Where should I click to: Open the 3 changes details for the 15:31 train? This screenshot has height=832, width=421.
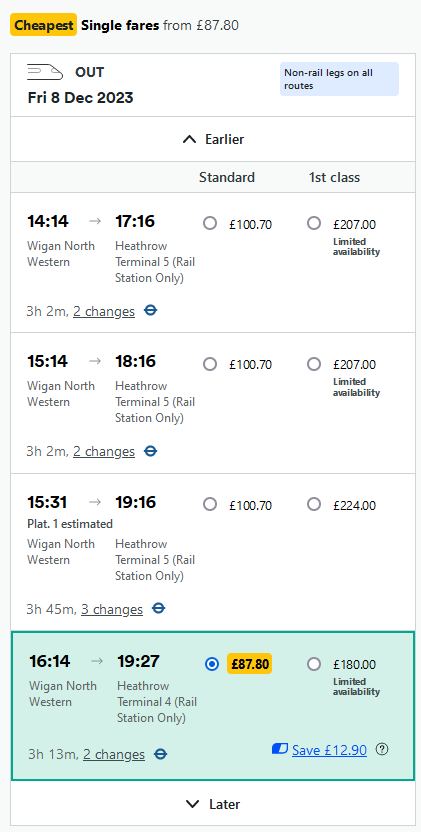coord(112,609)
